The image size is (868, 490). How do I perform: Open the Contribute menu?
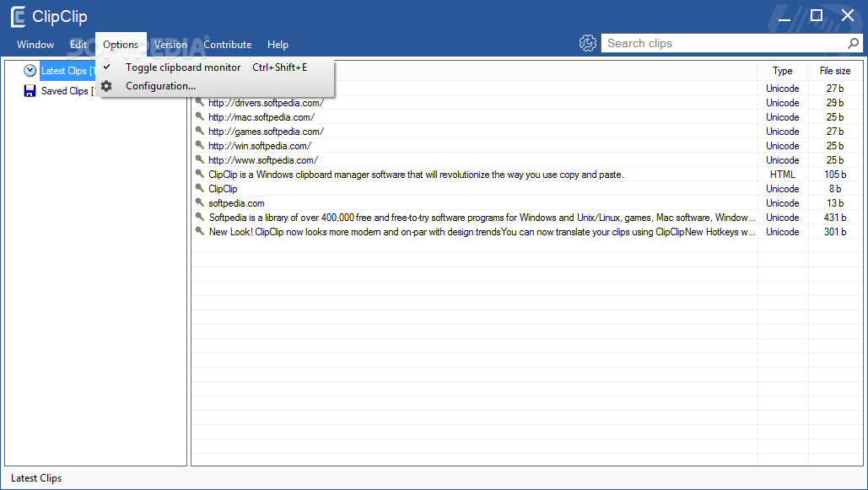point(228,45)
